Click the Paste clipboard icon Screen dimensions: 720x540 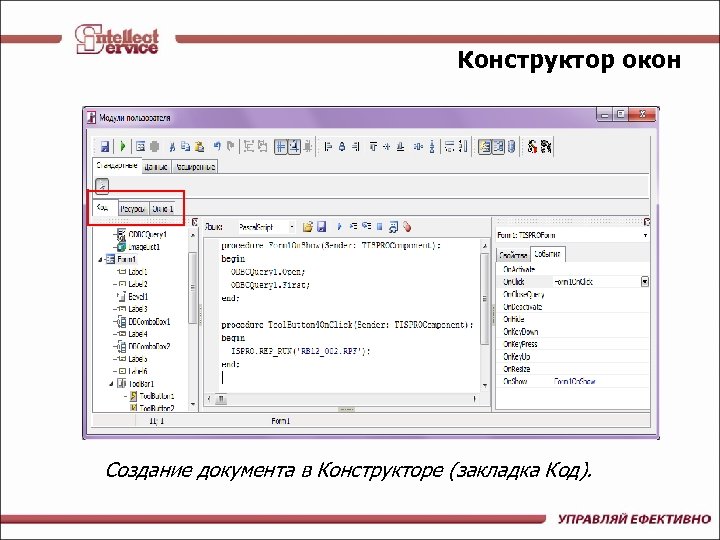point(199,146)
